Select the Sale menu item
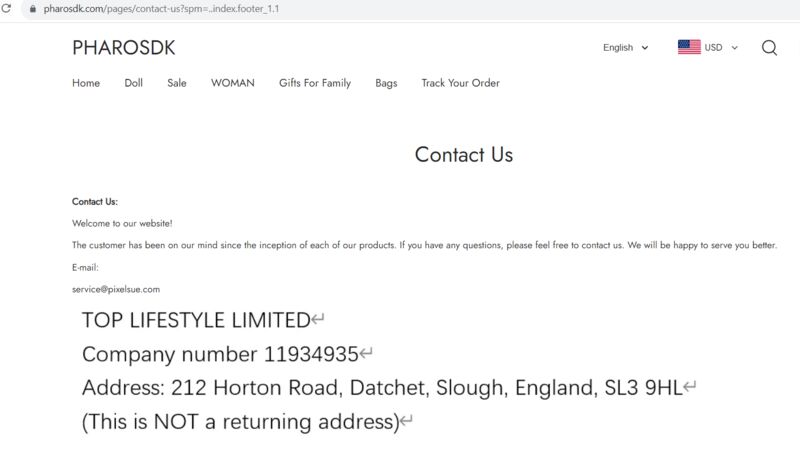800x460 pixels. (x=177, y=83)
